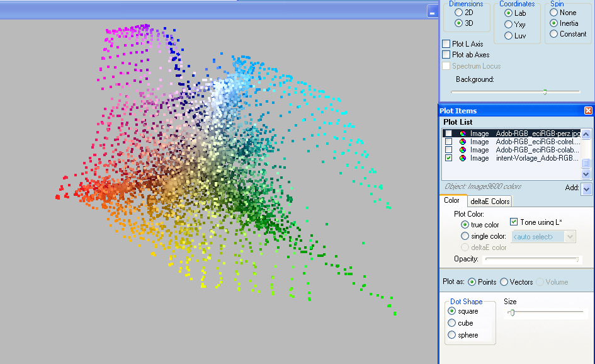Adjust the Background brightness slider

click(545, 92)
